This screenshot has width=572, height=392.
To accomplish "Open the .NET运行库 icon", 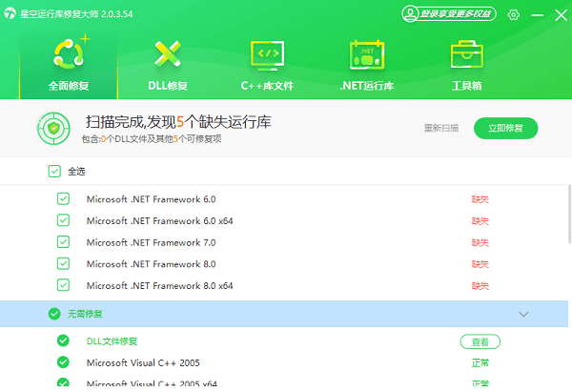I will click(x=366, y=54).
